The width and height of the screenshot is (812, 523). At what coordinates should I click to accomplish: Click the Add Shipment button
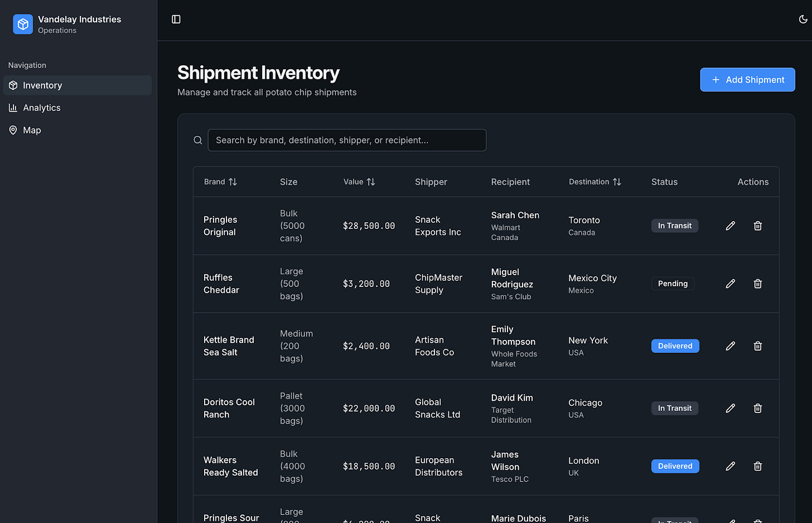747,80
